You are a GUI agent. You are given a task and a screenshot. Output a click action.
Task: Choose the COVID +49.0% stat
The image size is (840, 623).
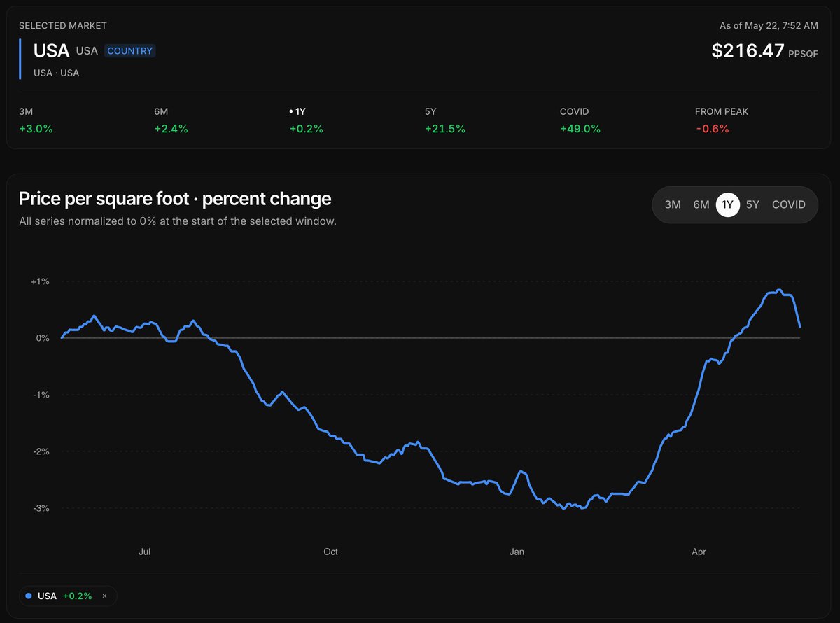(x=580, y=120)
